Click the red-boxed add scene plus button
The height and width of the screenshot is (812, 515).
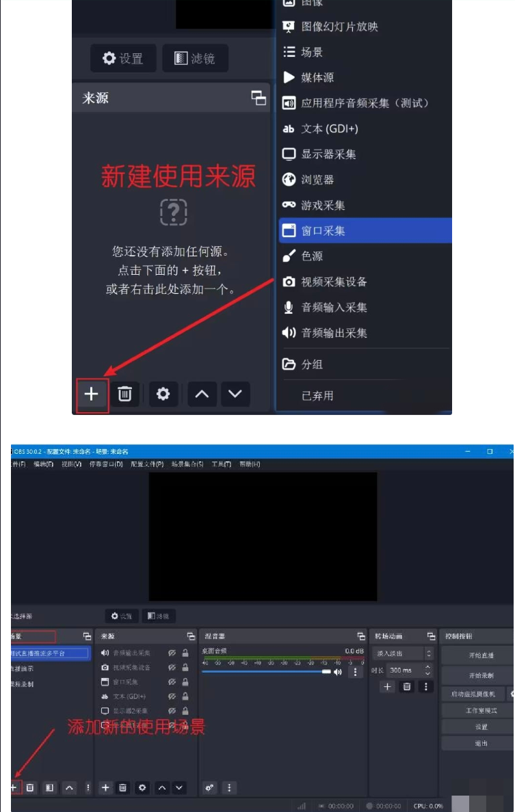pyautogui.click(x=14, y=787)
